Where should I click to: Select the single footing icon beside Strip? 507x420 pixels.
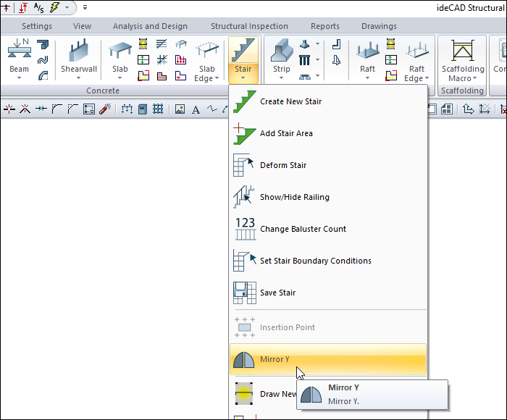click(304, 44)
